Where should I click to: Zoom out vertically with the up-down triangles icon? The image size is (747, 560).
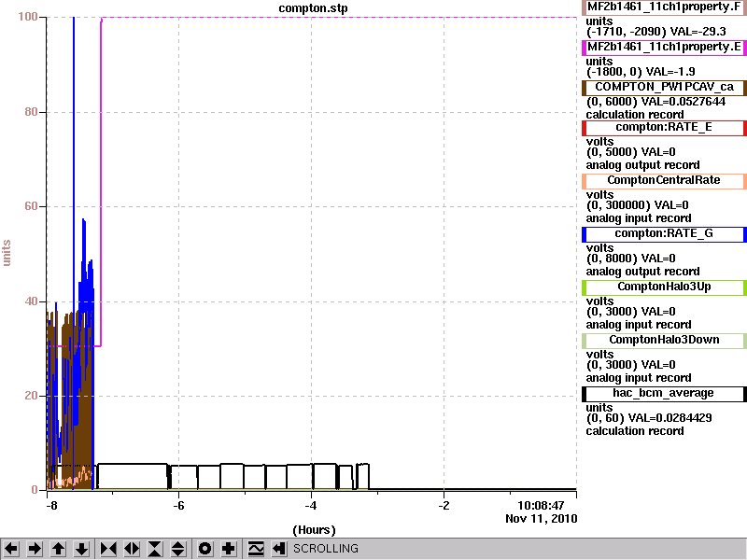pos(178,549)
